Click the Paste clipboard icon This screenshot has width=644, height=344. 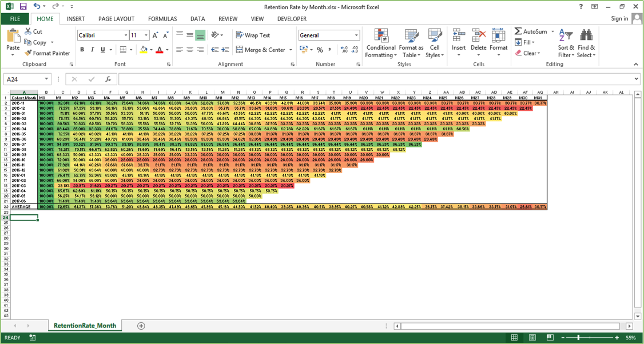click(13, 35)
